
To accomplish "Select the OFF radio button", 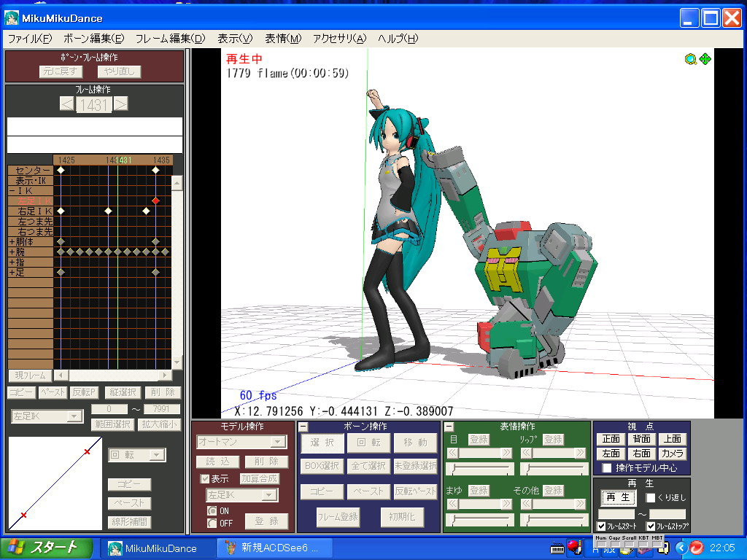I will [x=212, y=523].
